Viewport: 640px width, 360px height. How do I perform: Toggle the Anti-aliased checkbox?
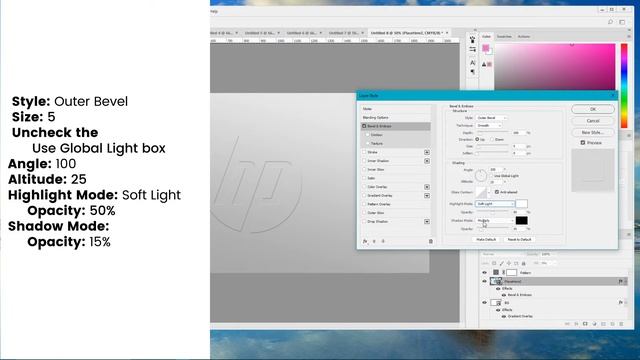[x=497, y=191]
